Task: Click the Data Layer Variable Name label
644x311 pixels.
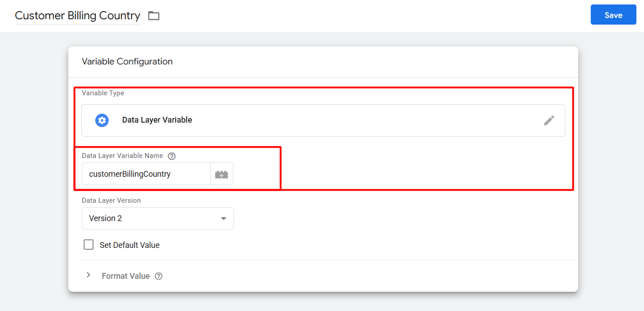Action: pos(122,156)
